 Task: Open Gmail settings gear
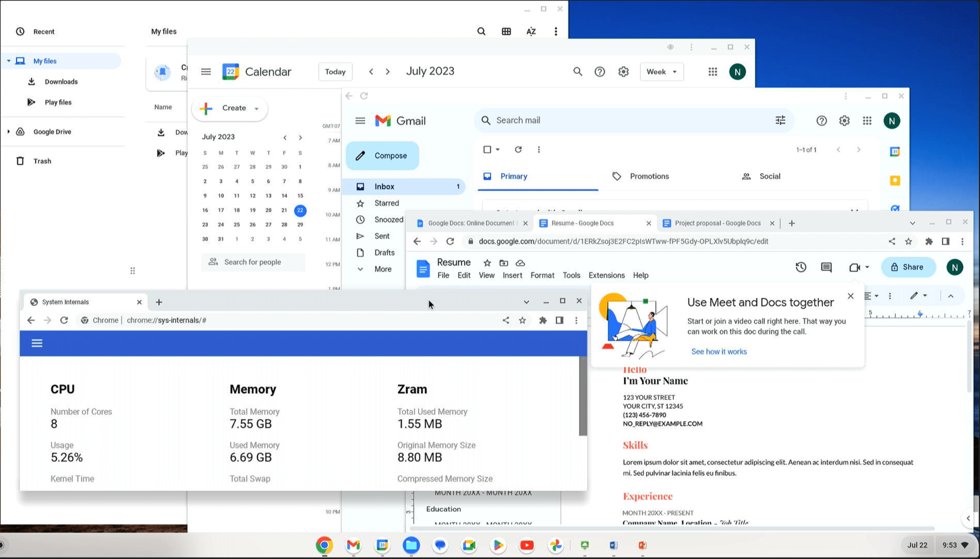(844, 121)
